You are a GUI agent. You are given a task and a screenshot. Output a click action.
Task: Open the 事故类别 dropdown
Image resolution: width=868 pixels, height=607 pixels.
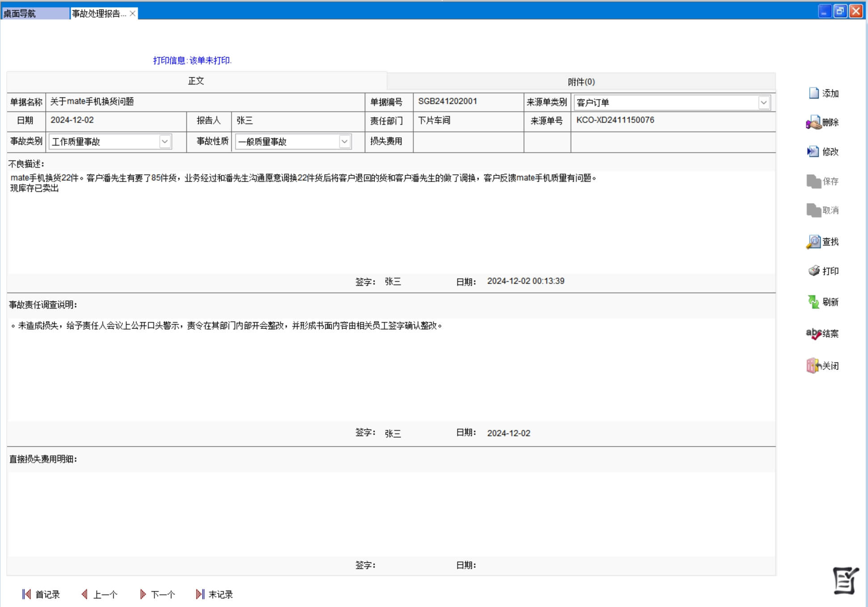click(165, 141)
